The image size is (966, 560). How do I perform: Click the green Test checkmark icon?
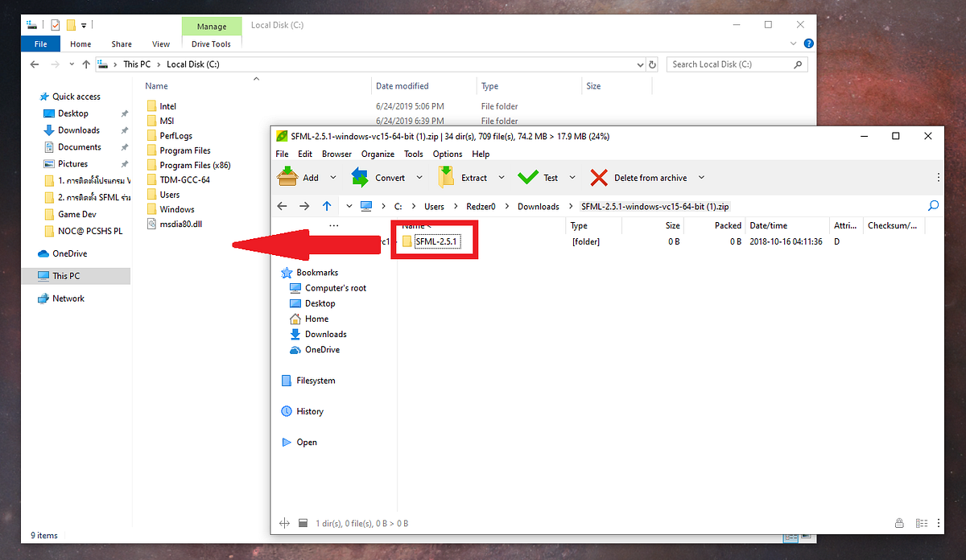coord(528,177)
